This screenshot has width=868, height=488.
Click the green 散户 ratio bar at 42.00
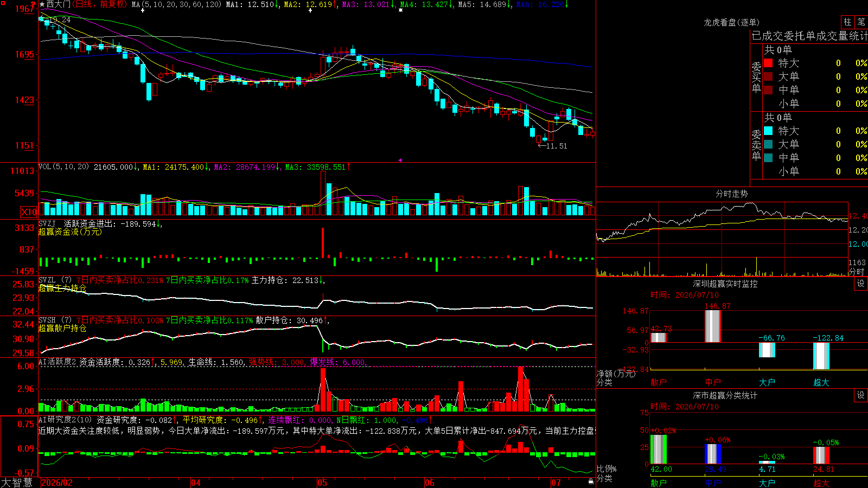click(x=659, y=449)
